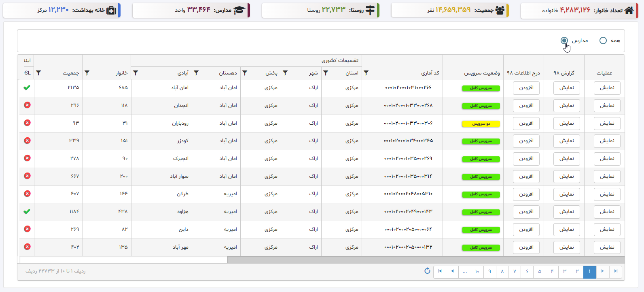
Task: Click green checkmark in the هزاوه row
Action: (27, 211)
